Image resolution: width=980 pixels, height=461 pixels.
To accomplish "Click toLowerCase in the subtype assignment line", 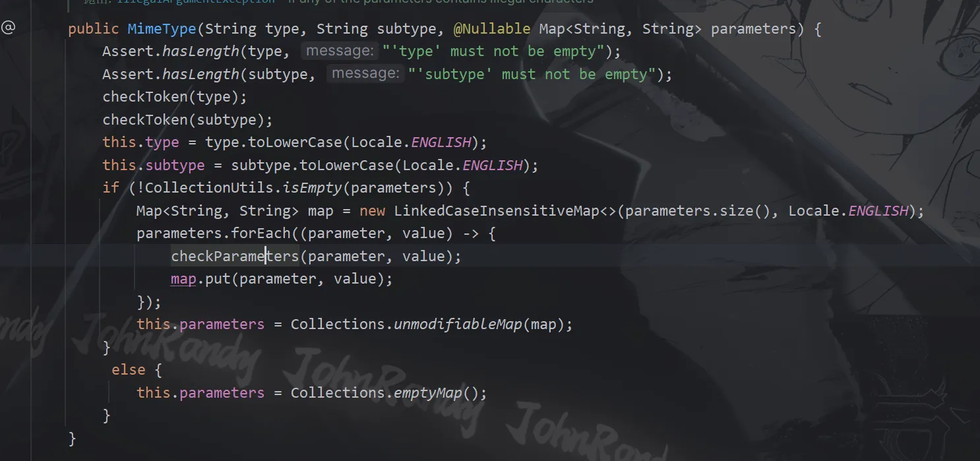I will 347,166.
